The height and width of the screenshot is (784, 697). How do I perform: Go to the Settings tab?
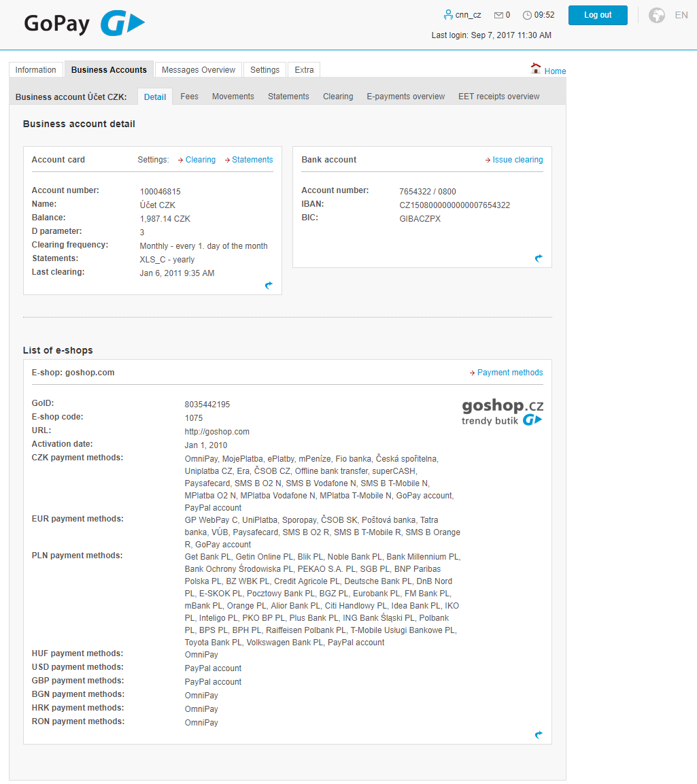pyautogui.click(x=265, y=70)
